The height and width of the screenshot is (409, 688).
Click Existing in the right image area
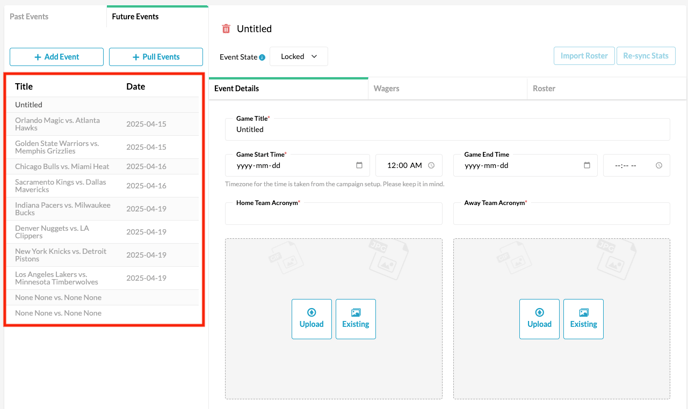pos(584,319)
